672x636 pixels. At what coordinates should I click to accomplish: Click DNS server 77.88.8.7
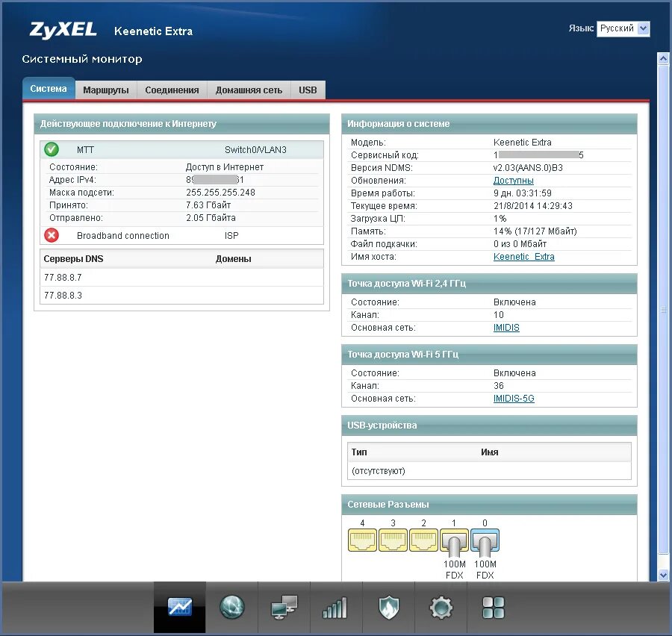tap(63, 277)
